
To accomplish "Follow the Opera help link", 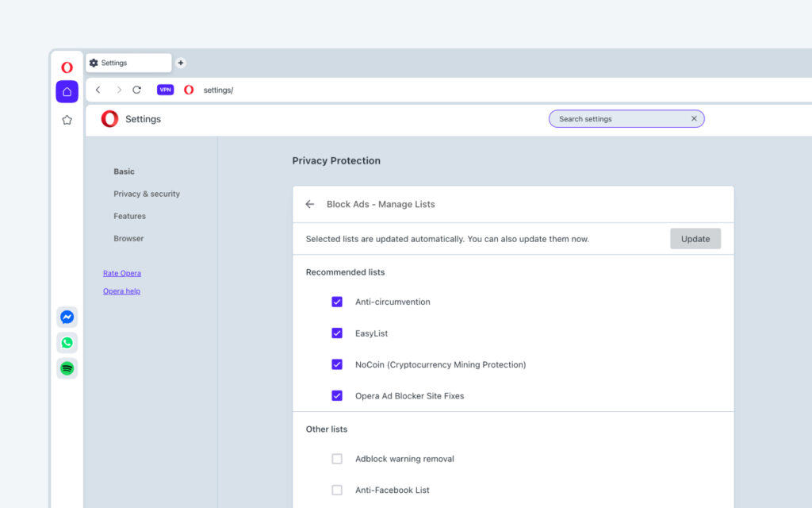I will [121, 291].
